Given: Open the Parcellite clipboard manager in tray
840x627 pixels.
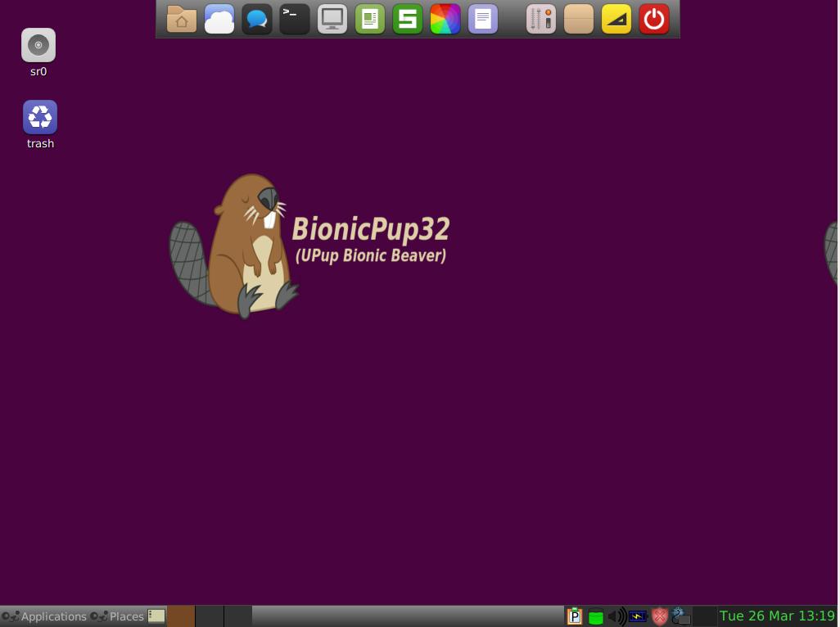Looking at the screenshot, I should click(575, 616).
